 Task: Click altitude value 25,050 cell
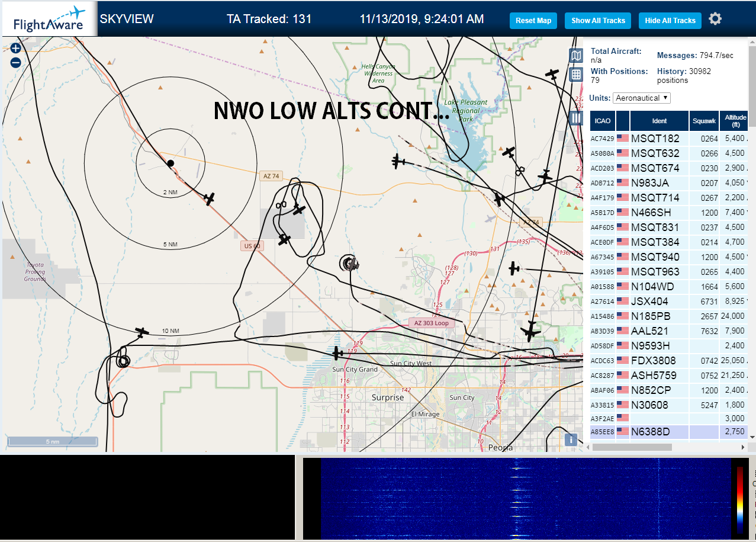pos(734,361)
